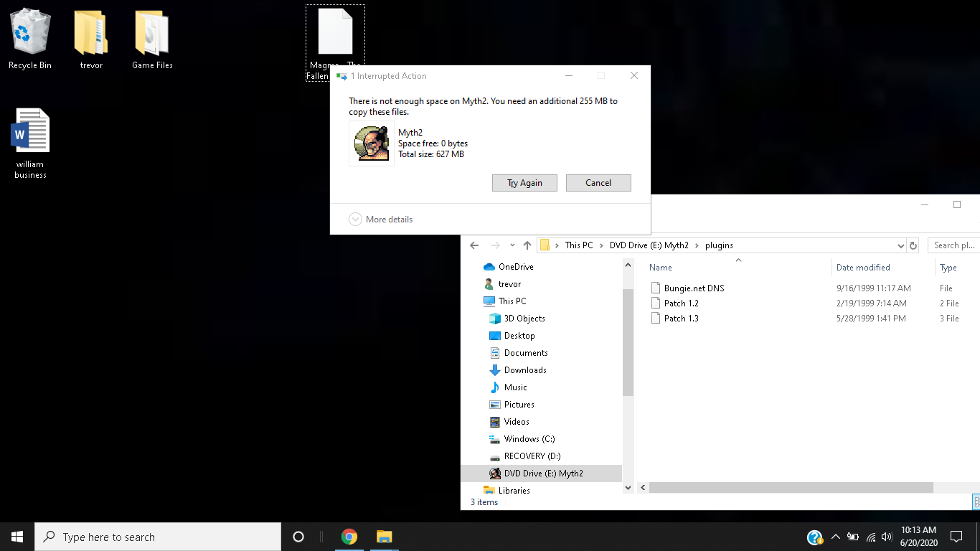Click horizontal scrollbar left arrow
This screenshot has width=980, height=551.
click(x=643, y=488)
